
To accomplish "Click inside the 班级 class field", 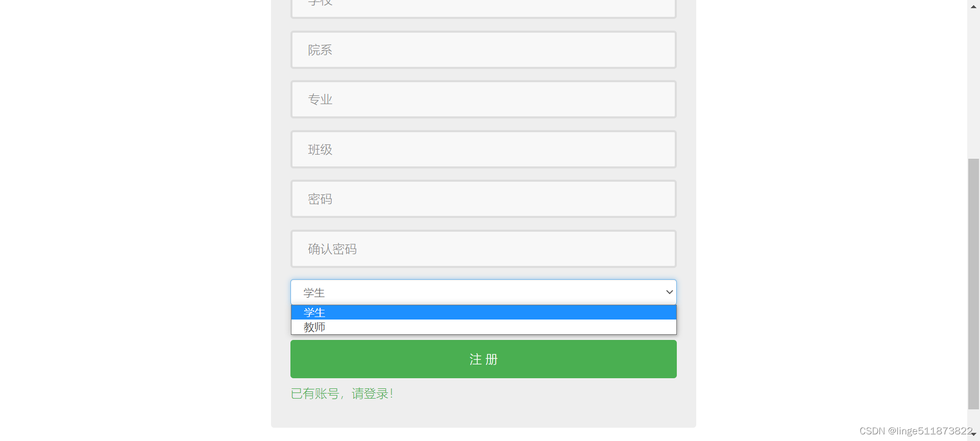I will (x=483, y=149).
